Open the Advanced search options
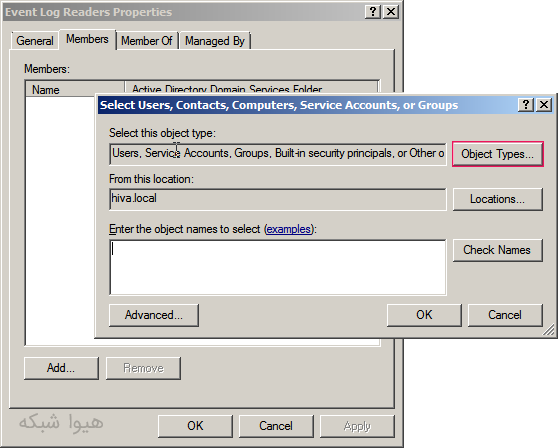Screen dimensions: 558x448 154,315
